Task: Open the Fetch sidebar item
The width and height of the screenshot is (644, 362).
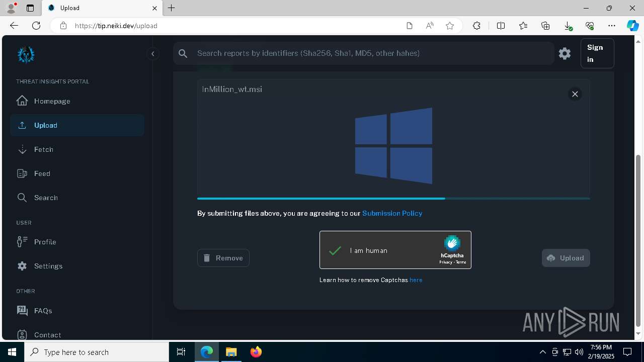Action: [x=77, y=149]
